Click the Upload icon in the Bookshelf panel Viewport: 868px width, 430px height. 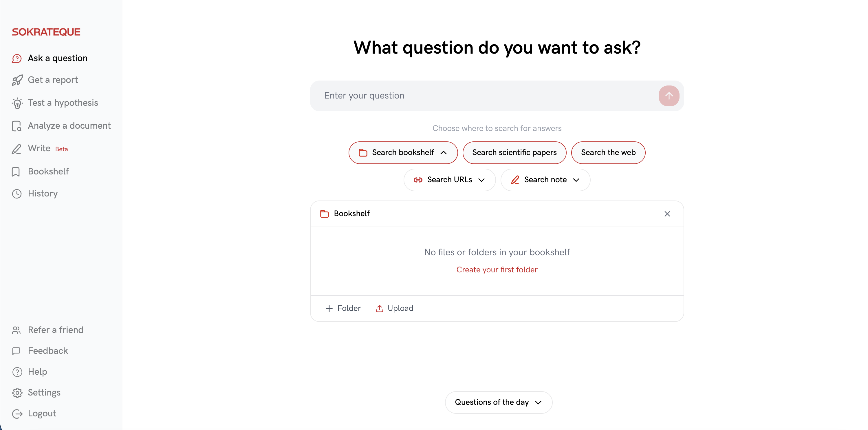pyautogui.click(x=379, y=308)
